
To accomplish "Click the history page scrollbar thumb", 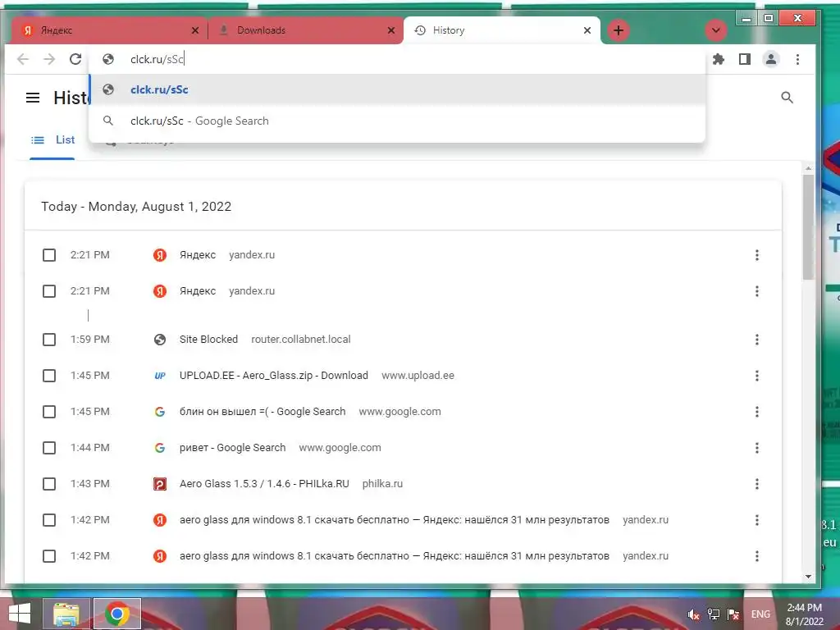I will tap(808, 226).
